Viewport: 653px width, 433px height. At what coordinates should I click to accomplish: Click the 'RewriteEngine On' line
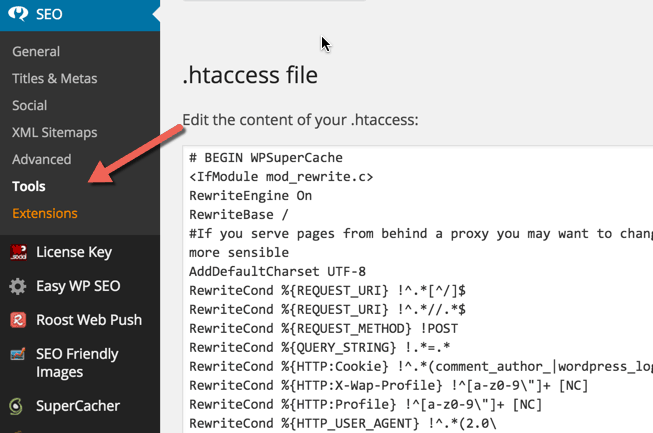point(251,196)
